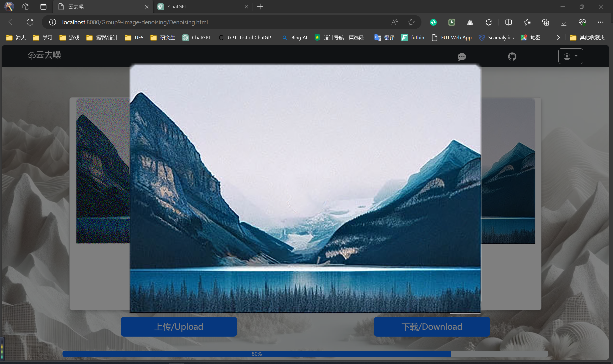Image resolution: width=613 pixels, height=364 pixels.
Task: Open the browser extensions puzzle icon
Action: coord(488,22)
